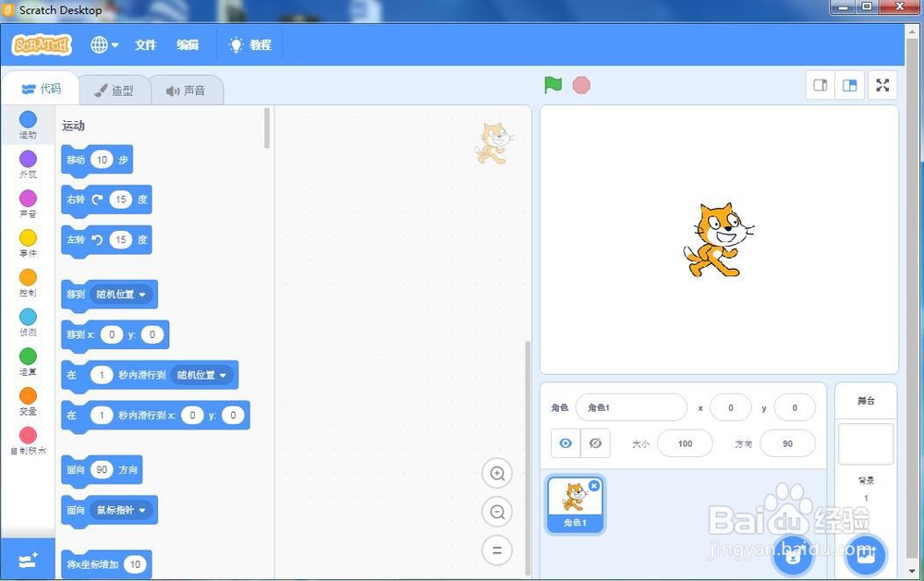The image size is (924, 581).
Task: Click the 面向 90 方向 value field
Action: 102,469
